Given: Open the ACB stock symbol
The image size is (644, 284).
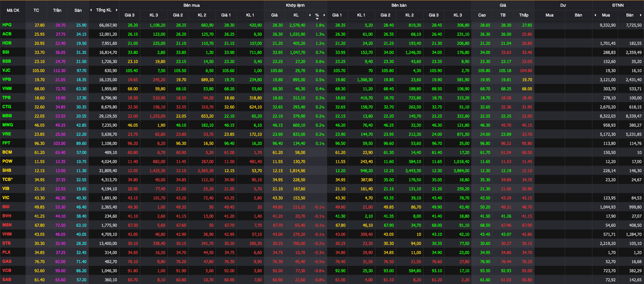Looking at the screenshot, I should 7,34.
